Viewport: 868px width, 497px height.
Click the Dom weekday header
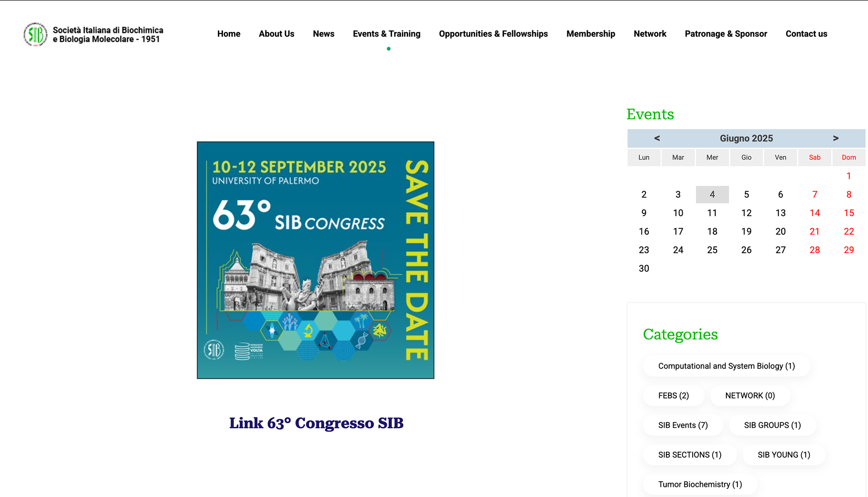click(849, 157)
